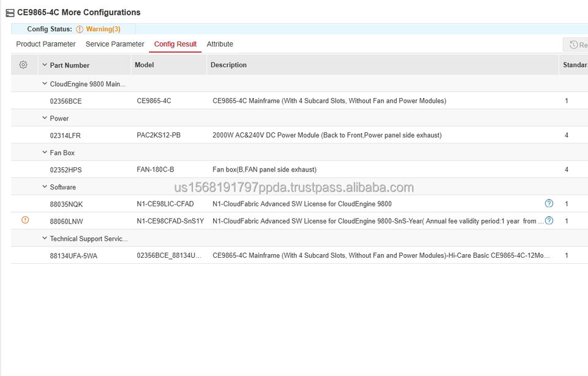Click the warning icon beside Warning(3)
Screen dimensions: 588x376
click(x=80, y=29)
